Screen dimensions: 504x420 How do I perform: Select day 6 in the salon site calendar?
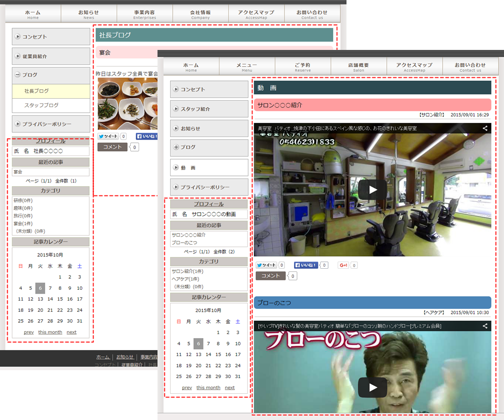coord(198,343)
